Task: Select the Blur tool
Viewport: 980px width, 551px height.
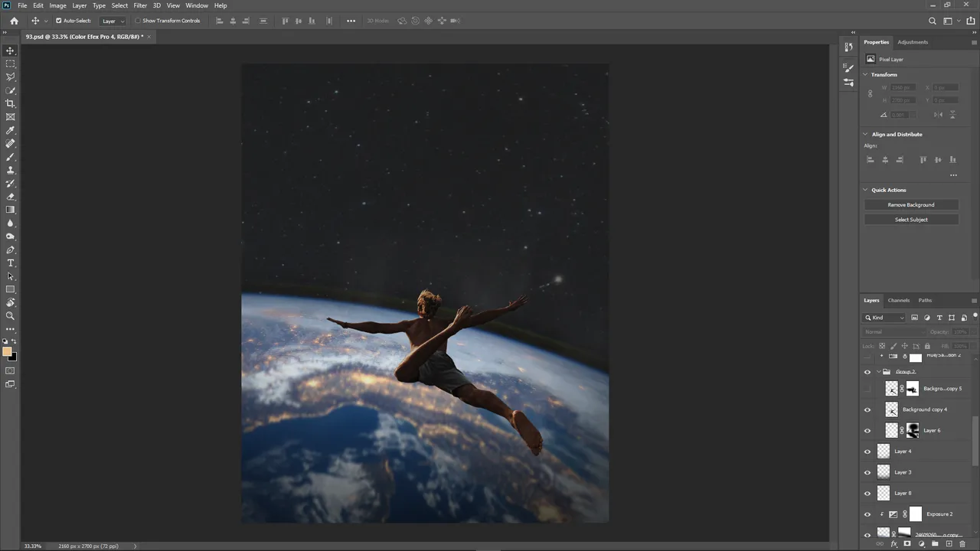Action: 10,223
